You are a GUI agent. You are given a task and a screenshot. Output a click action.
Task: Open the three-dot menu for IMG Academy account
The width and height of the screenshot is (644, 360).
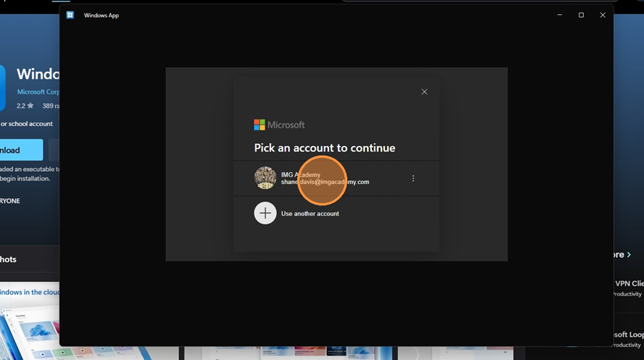point(413,178)
